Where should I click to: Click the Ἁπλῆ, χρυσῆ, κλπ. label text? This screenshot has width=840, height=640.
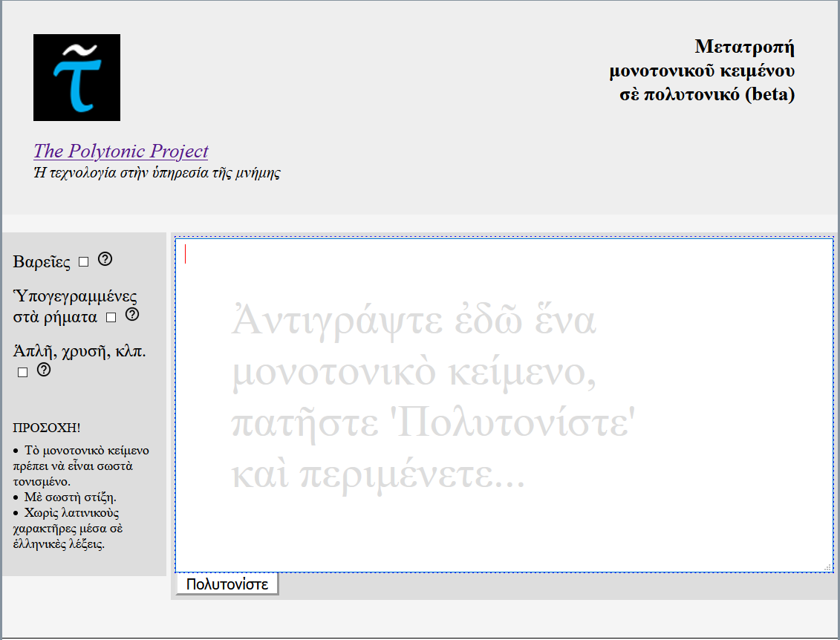(79, 351)
